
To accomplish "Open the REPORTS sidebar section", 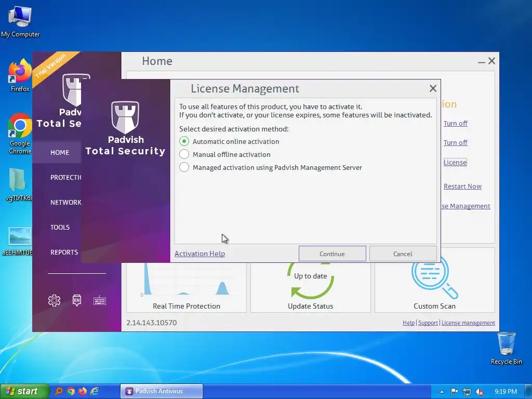I will (x=64, y=252).
